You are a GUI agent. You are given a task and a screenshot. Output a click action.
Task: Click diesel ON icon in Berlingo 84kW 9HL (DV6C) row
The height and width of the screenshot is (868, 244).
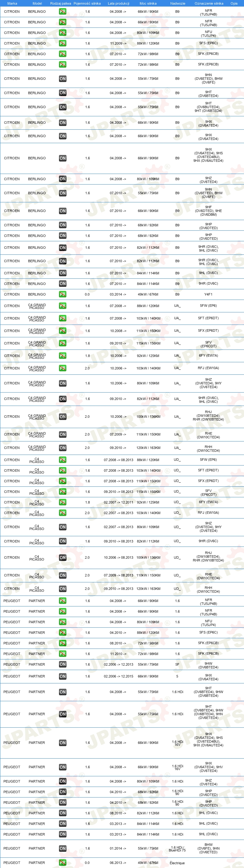pyautogui.click(x=62, y=273)
